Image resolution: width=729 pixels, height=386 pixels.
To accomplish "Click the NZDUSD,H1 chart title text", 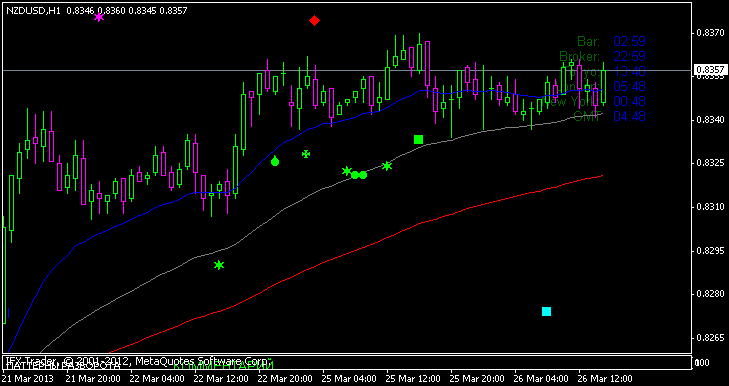I will tap(33, 10).
